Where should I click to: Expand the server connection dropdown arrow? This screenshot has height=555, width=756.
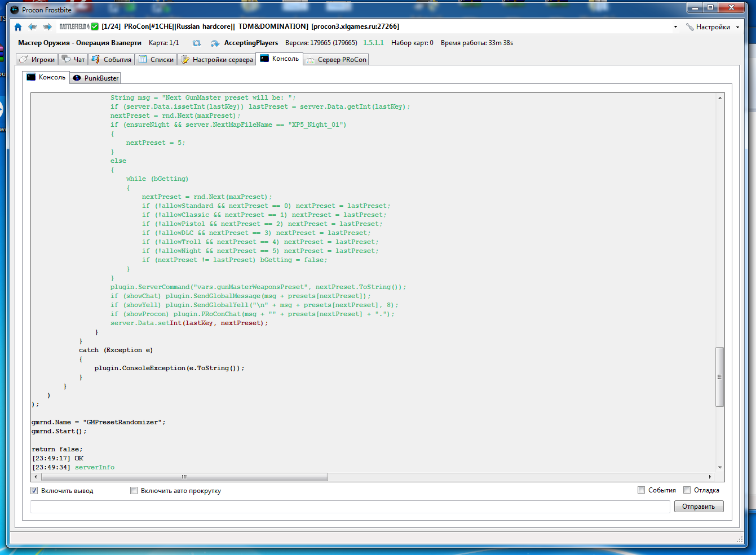[675, 27]
